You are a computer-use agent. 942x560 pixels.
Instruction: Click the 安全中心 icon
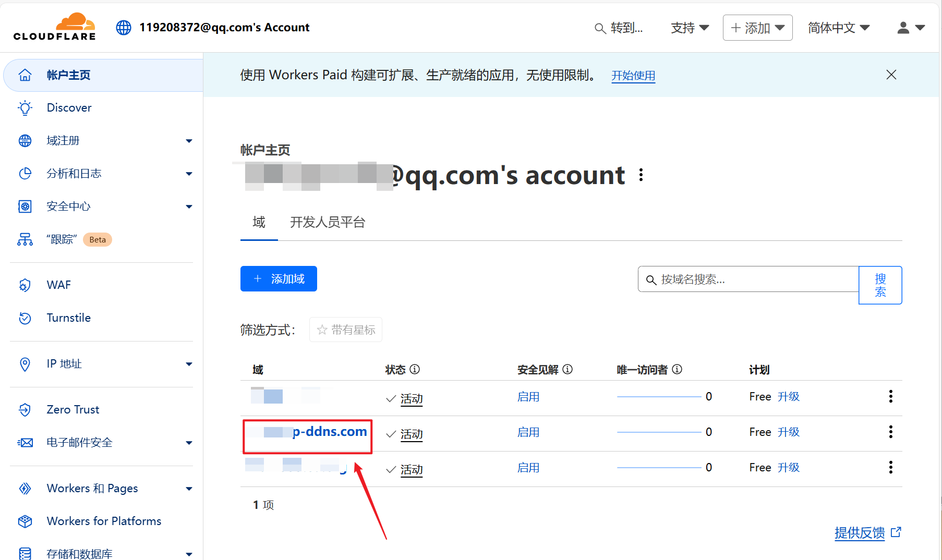(x=25, y=206)
